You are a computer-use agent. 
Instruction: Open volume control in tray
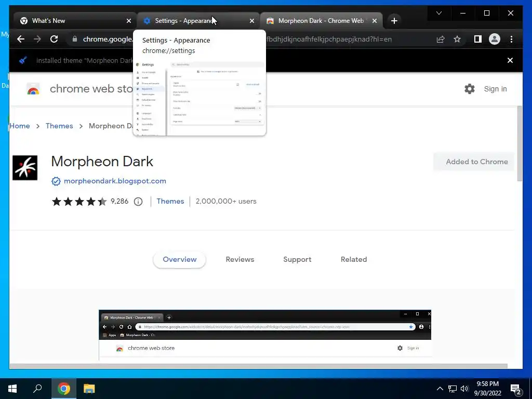[x=464, y=389]
